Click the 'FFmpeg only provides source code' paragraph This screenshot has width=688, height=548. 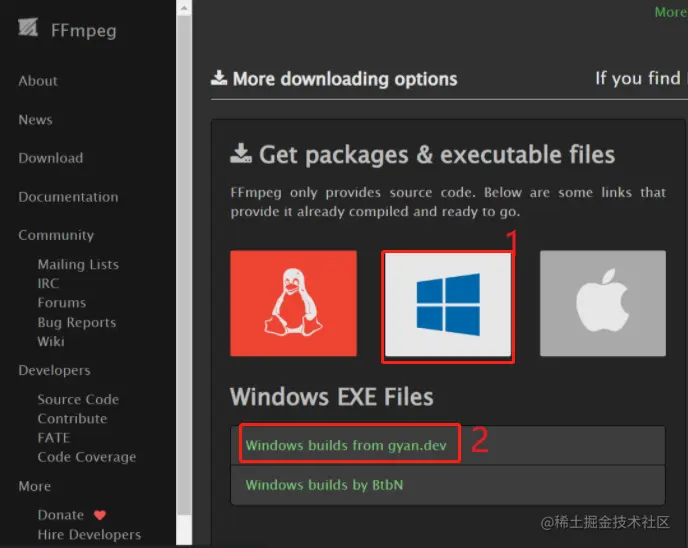tap(448, 202)
